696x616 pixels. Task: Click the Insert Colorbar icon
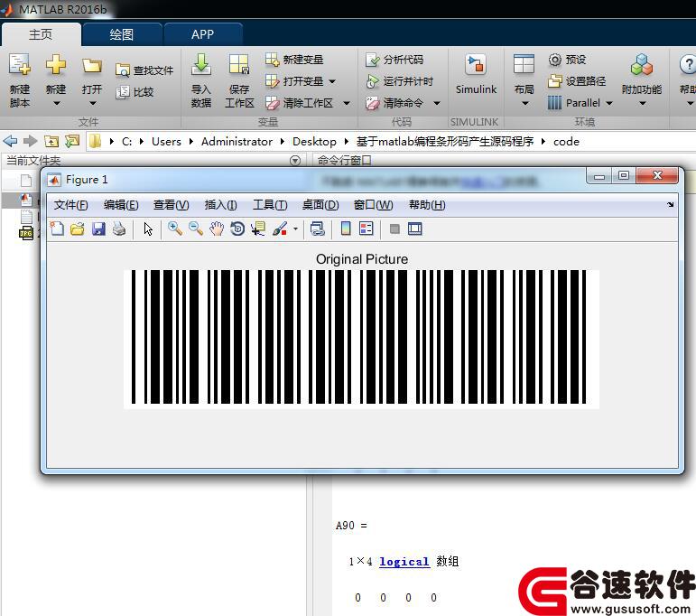click(346, 229)
